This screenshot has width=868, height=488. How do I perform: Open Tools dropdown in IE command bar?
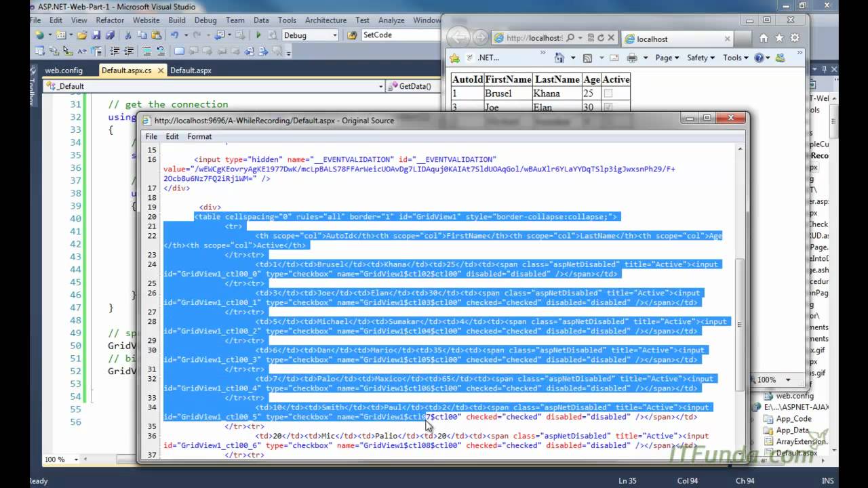coord(736,58)
